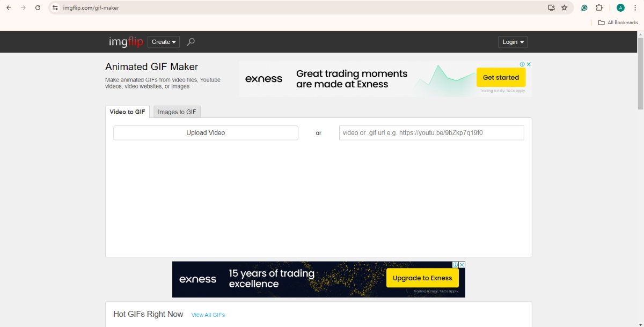
Task: Open the search magnifier icon
Action: [191, 42]
